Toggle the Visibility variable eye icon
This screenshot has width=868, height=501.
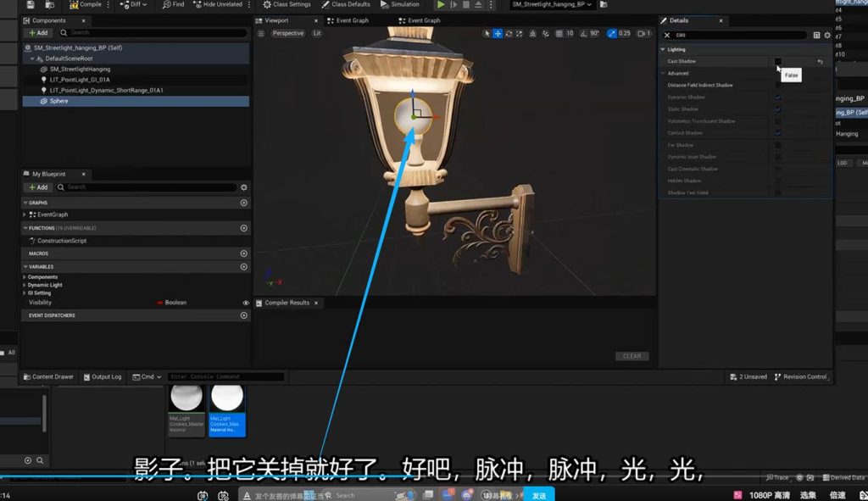pos(246,303)
